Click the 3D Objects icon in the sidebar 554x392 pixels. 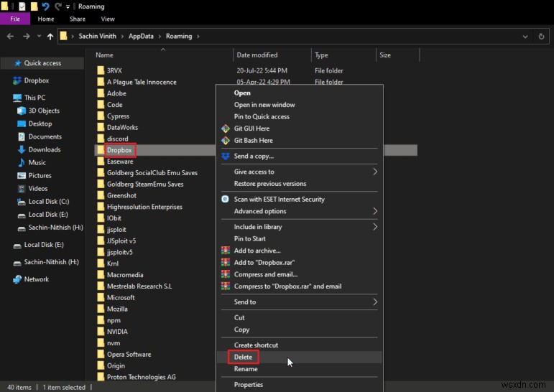(21, 111)
